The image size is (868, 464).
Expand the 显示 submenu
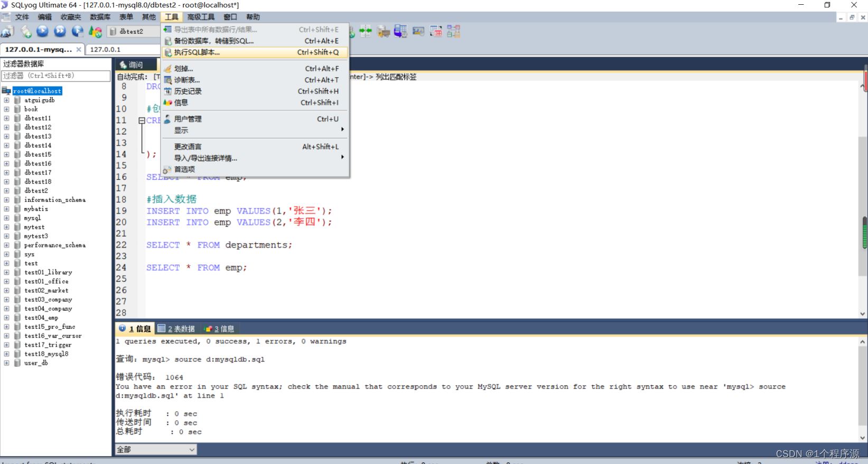tap(255, 130)
